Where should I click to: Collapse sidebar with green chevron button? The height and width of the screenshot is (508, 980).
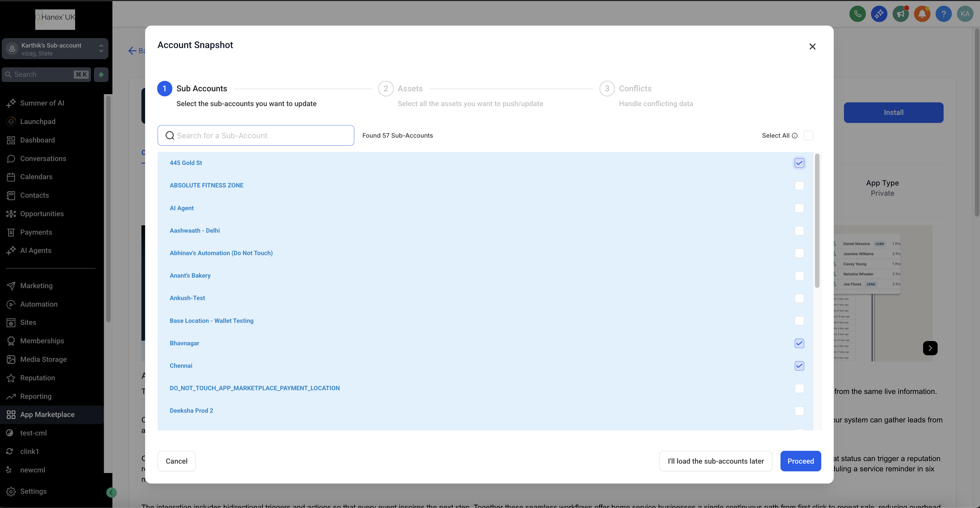pyautogui.click(x=111, y=493)
